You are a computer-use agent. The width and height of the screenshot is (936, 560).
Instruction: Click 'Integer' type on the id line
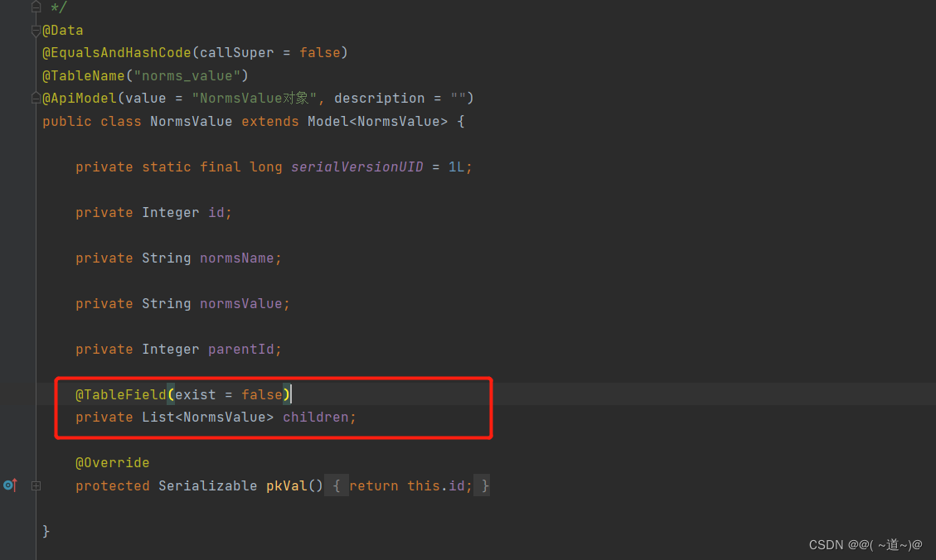[170, 213]
